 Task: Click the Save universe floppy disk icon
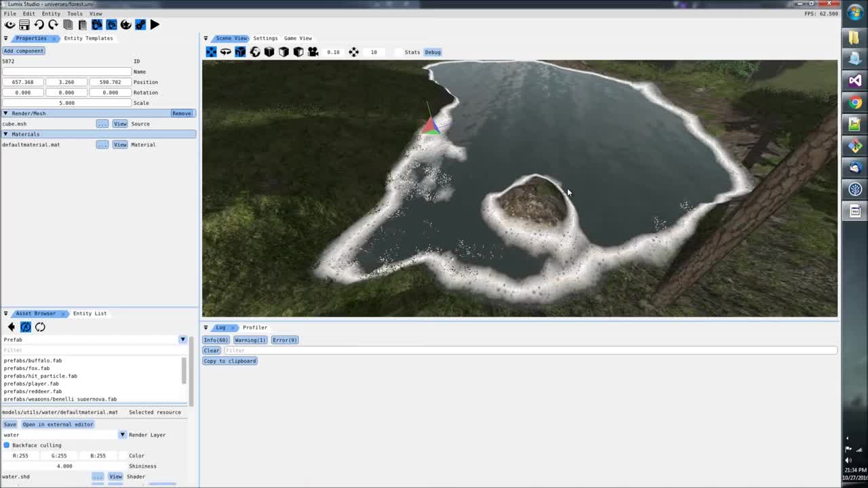pyautogui.click(x=24, y=25)
